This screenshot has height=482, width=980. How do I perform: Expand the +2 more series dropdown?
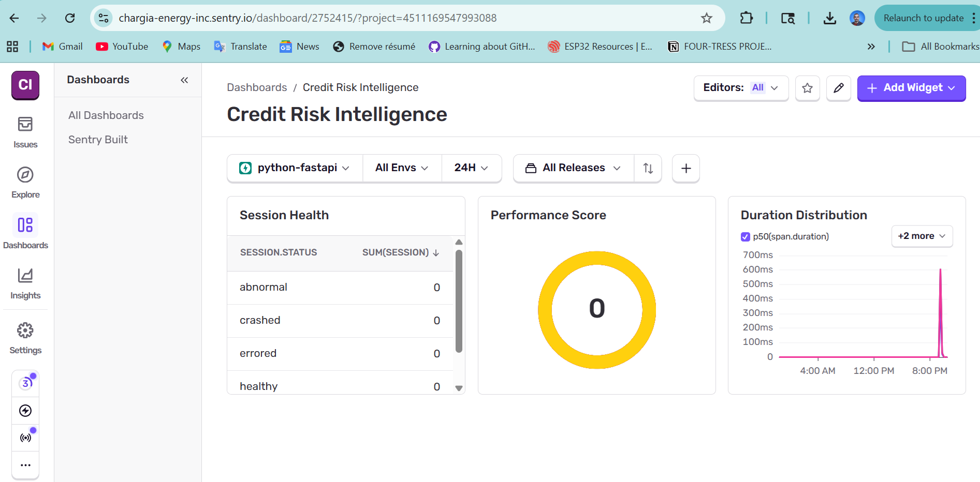pos(922,236)
